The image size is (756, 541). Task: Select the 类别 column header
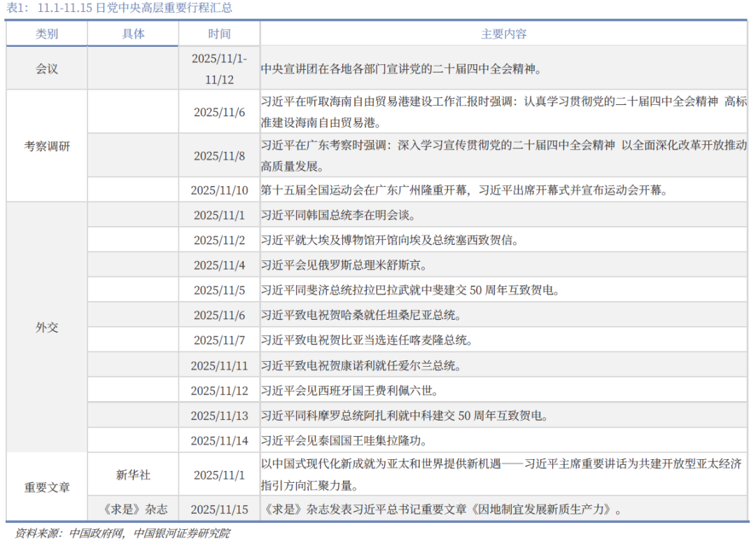(46, 33)
